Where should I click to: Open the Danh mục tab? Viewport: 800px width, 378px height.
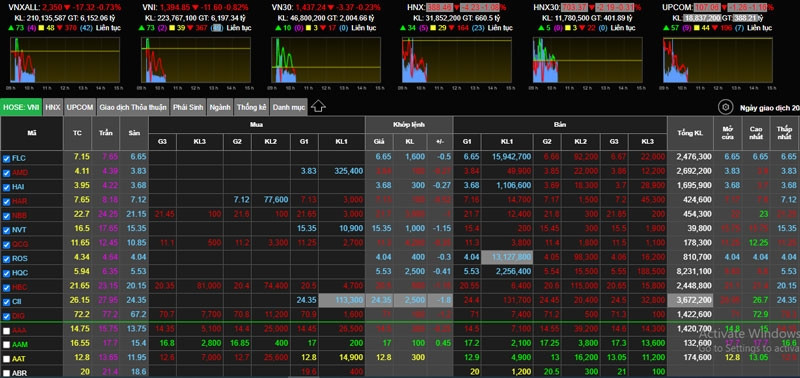coord(288,107)
